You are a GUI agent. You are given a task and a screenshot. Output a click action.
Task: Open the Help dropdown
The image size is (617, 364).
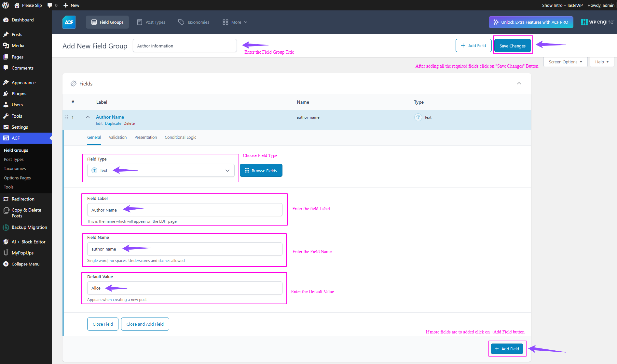pyautogui.click(x=602, y=62)
